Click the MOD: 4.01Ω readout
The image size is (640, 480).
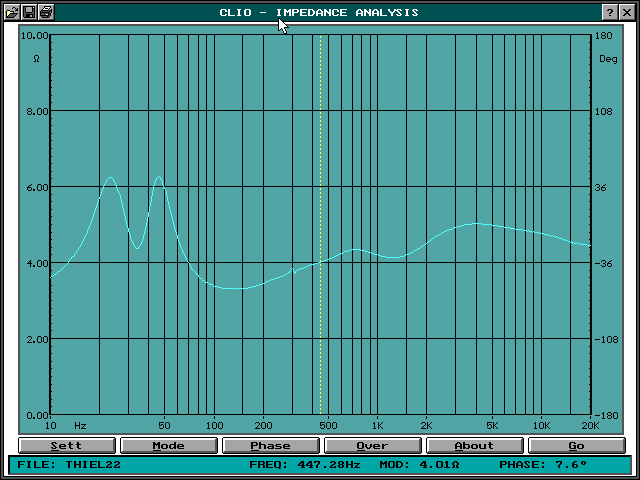click(419, 465)
